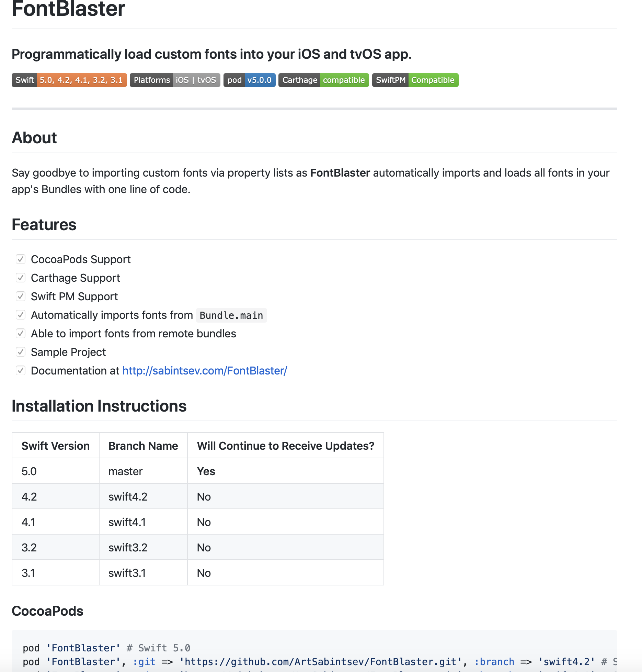Click the master branch table cell
The width and height of the screenshot is (642, 672).
125,471
